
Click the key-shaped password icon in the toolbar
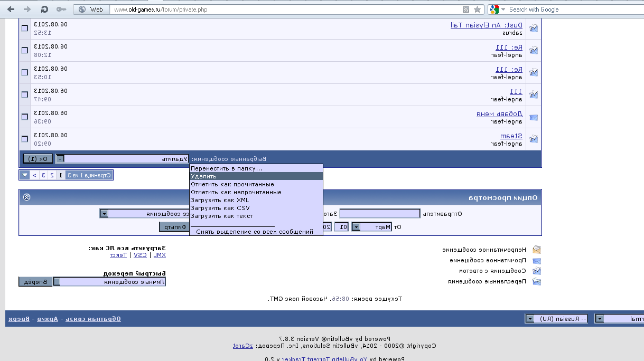tap(61, 9)
